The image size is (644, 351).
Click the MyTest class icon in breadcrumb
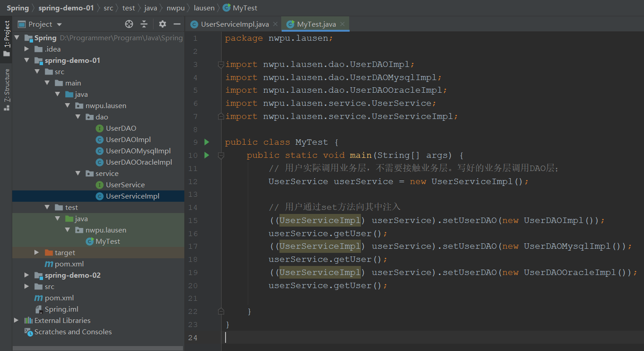(226, 8)
